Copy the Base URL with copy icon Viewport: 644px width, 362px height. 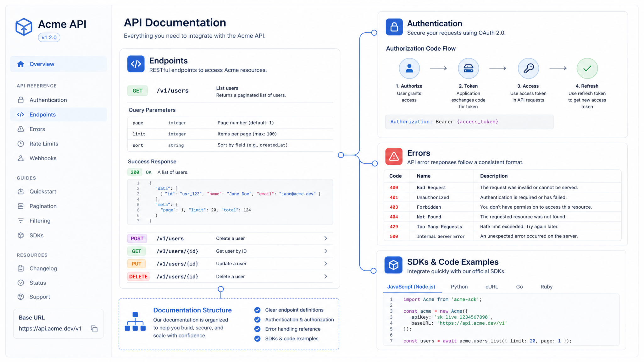94,329
